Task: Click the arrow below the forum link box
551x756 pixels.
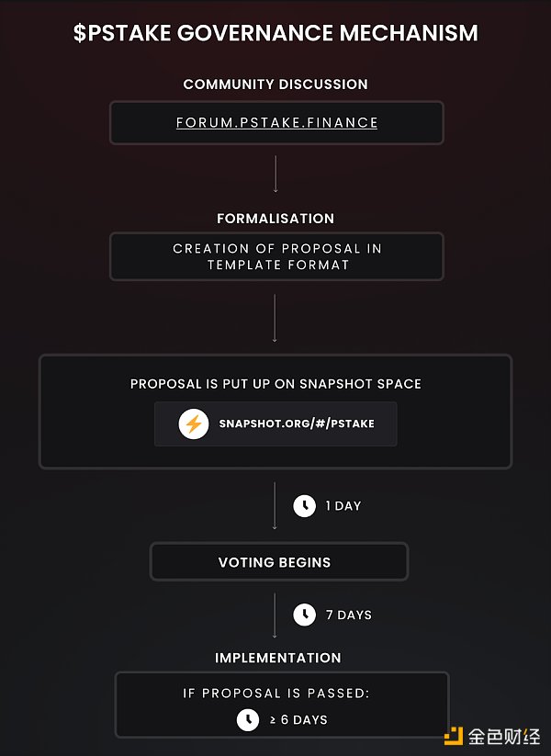Action: [x=275, y=174]
